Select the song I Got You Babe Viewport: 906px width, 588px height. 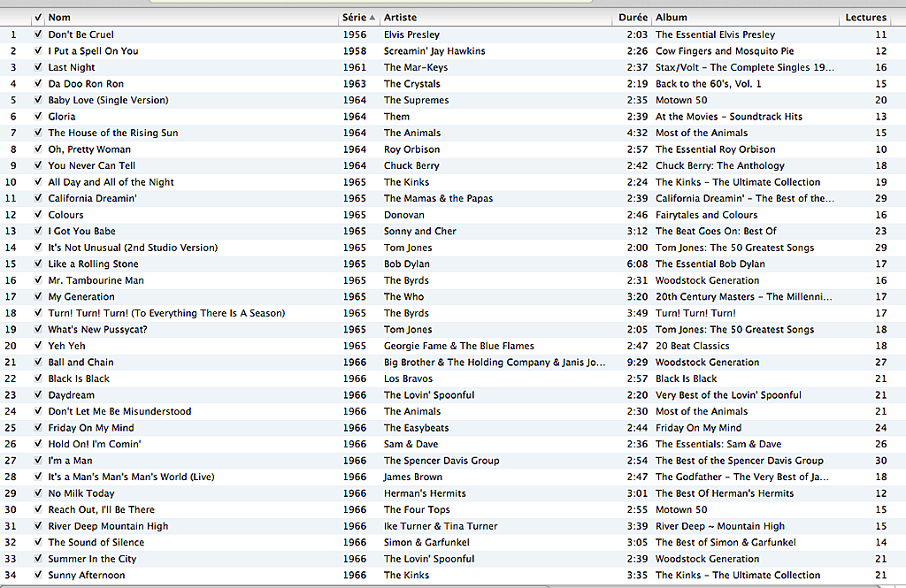pos(81,231)
